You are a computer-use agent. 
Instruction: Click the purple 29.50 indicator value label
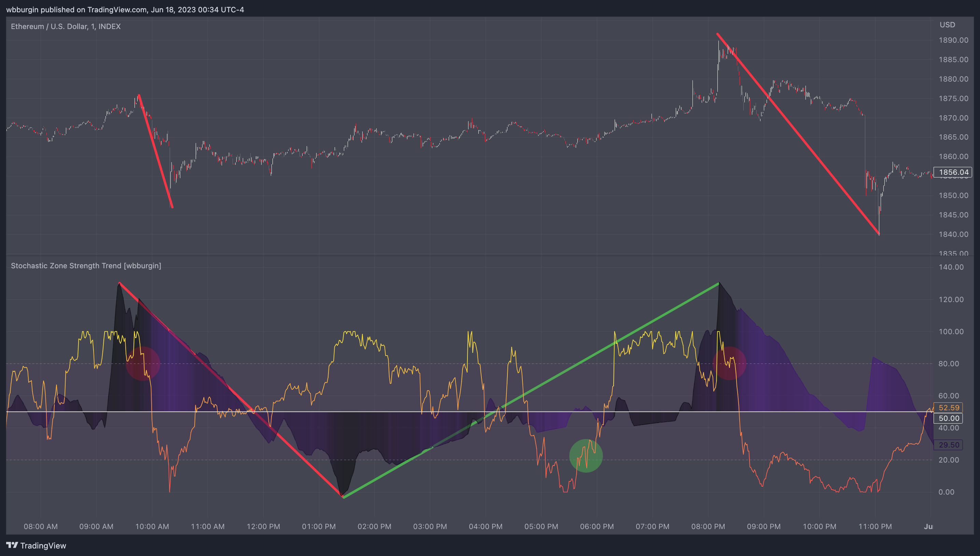tap(948, 445)
